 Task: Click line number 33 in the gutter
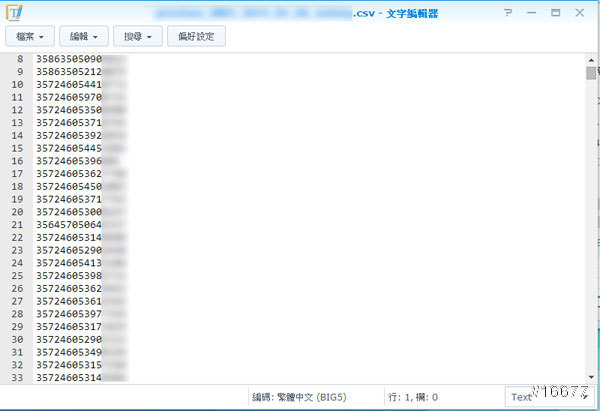click(x=17, y=378)
